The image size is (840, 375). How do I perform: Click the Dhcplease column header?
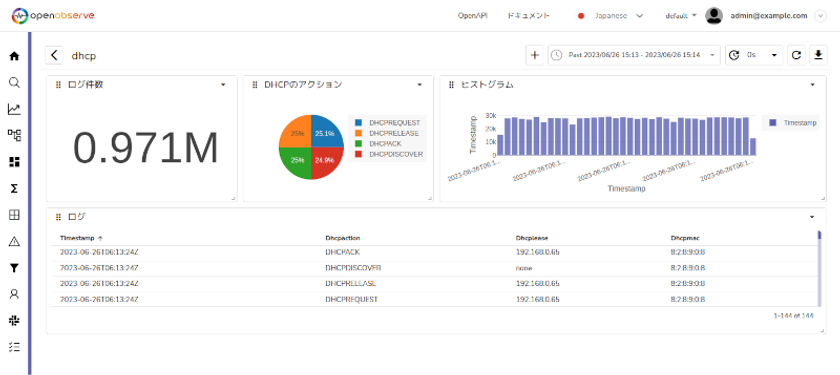pyautogui.click(x=531, y=238)
